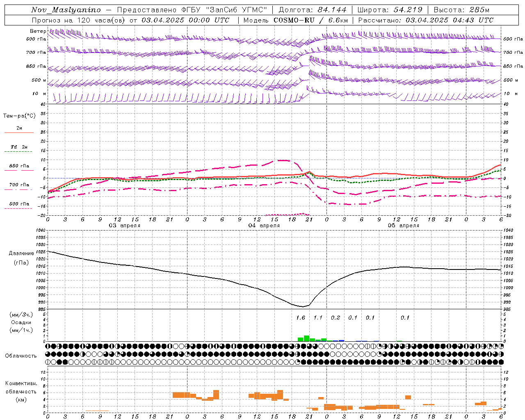525x420 pixels.
Task: Click the Конвективн. облачность label
Action: point(21,388)
